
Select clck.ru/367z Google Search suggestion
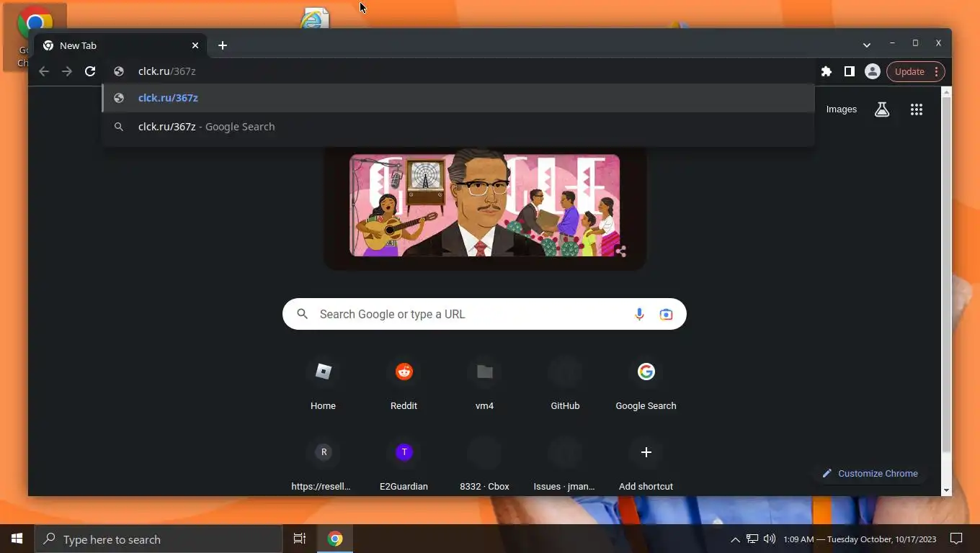pos(459,127)
